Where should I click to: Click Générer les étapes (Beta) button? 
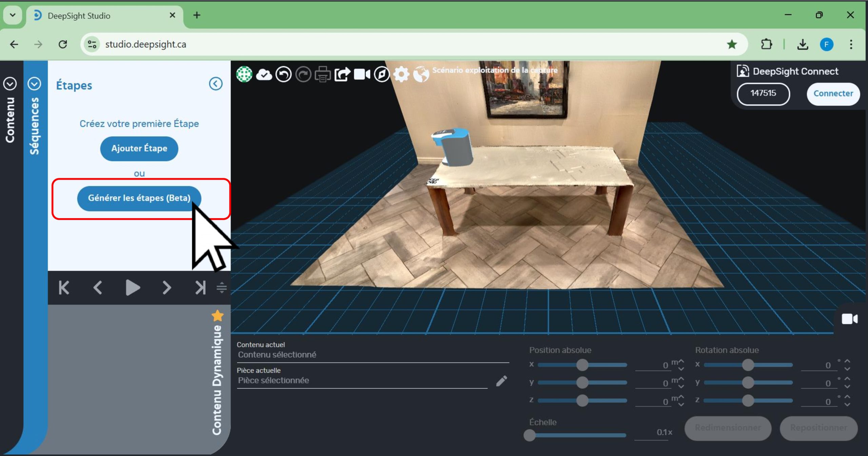pyautogui.click(x=139, y=198)
